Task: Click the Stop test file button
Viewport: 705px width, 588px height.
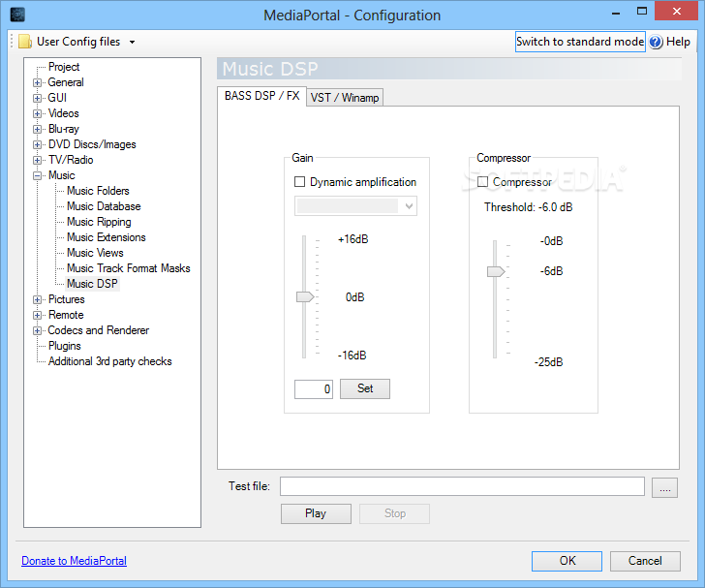Action: (x=394, y=513)
